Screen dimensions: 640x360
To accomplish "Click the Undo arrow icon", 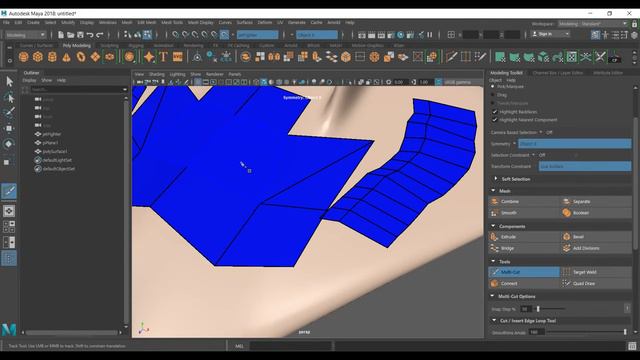I will coord(90,35).
